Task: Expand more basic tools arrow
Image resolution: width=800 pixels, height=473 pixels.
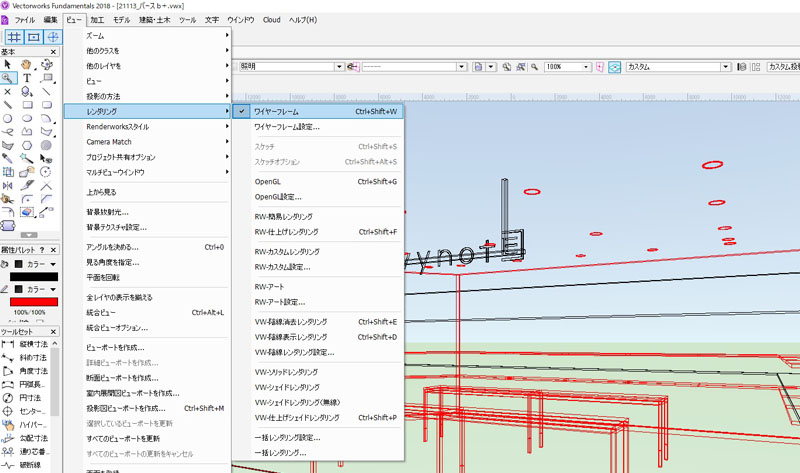Action: coord(29,235)
